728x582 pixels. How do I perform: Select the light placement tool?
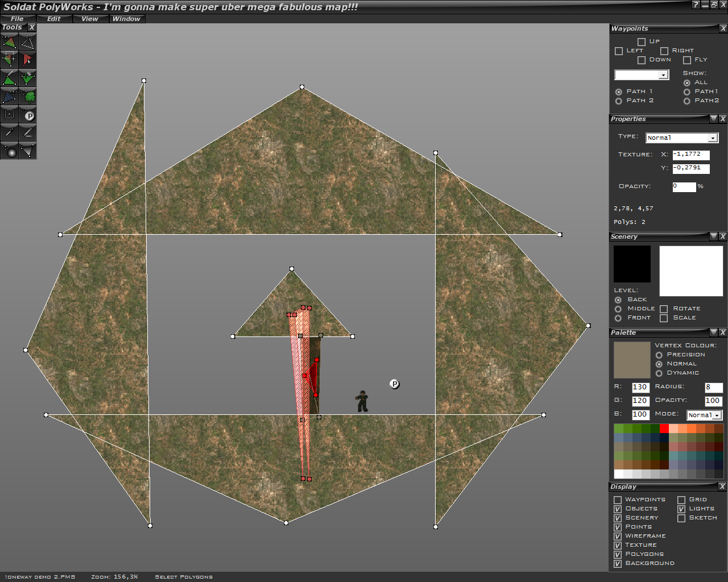9,151
